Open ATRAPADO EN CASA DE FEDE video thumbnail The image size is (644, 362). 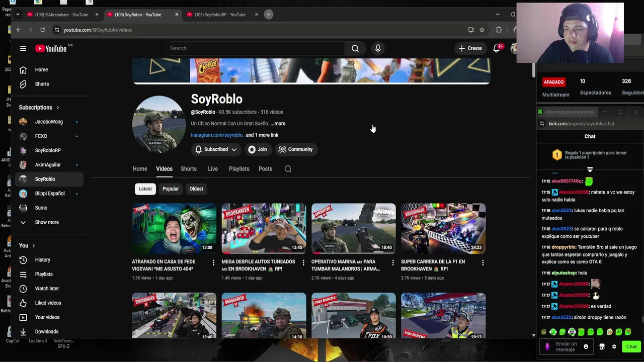click(x=174, y=228)
